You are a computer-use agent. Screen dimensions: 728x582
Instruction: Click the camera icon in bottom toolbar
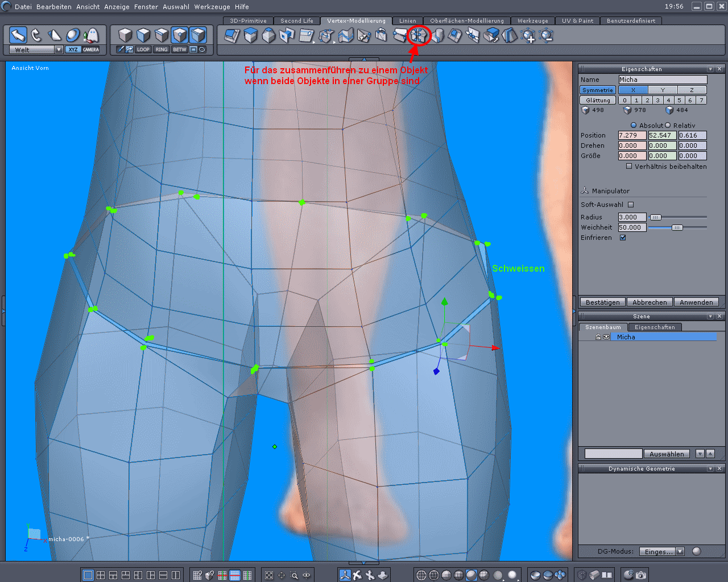(641, 575)
